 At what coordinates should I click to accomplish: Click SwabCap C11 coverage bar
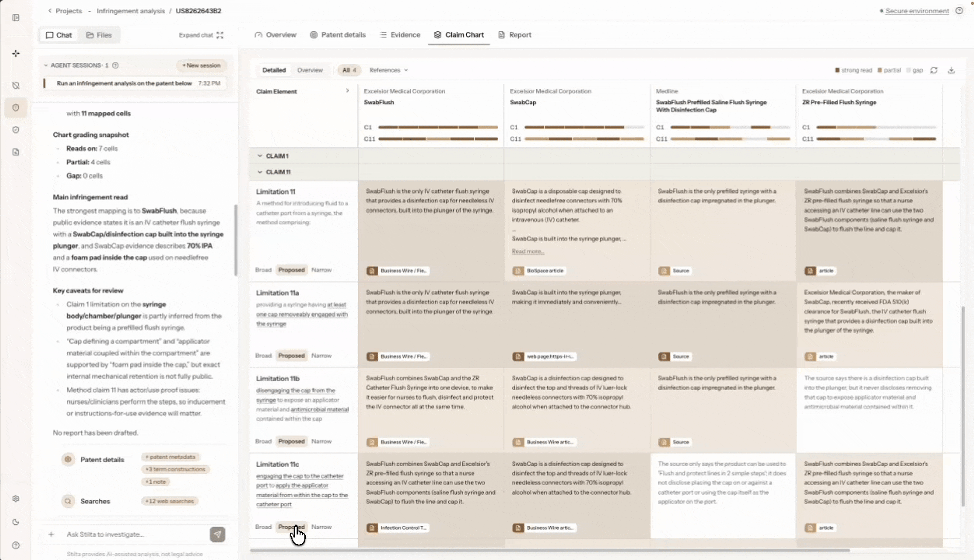584,139
